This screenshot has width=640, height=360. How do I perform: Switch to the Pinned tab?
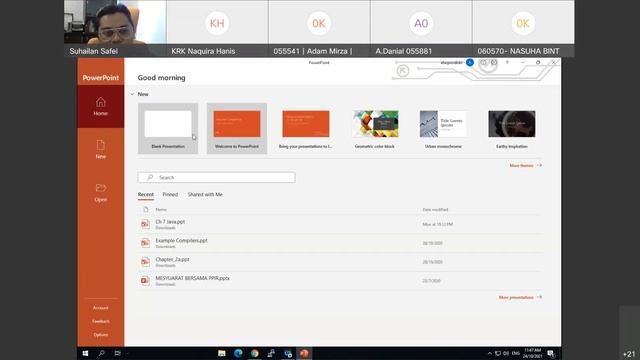170,195
